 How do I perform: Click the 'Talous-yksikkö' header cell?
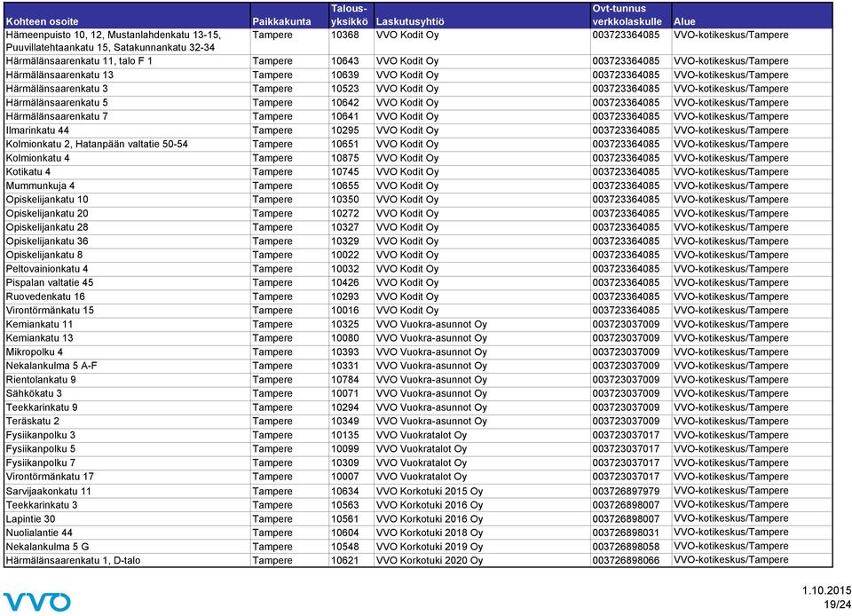[x=350, y=15]
